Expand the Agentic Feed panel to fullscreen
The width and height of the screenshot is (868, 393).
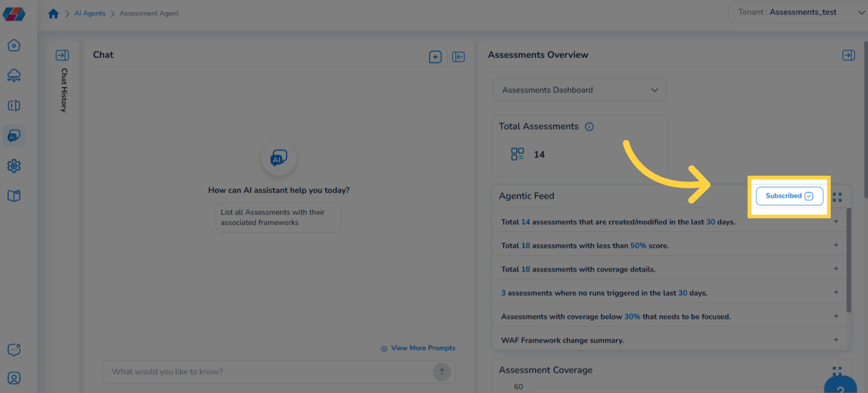pyautogui.click(x=837, y=197)
